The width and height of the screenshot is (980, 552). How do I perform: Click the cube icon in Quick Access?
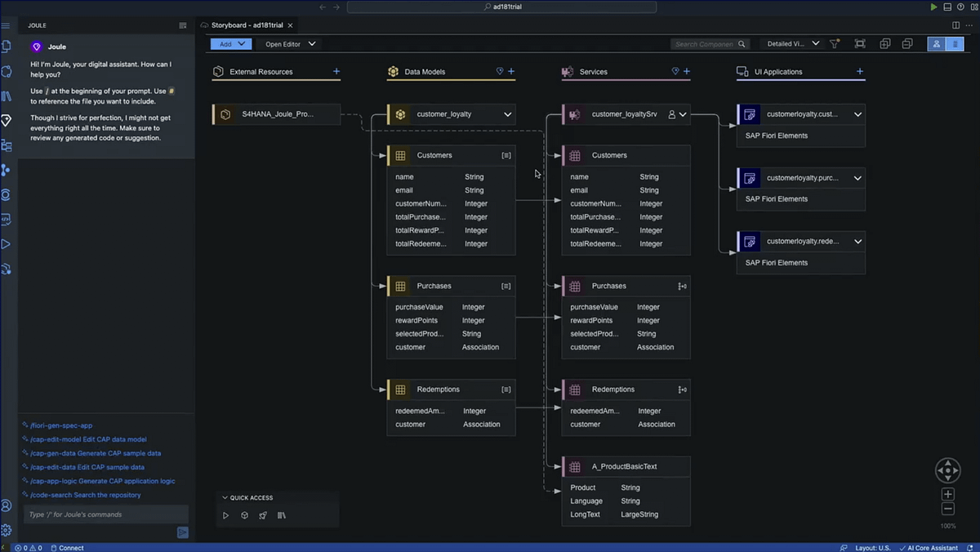244,515
